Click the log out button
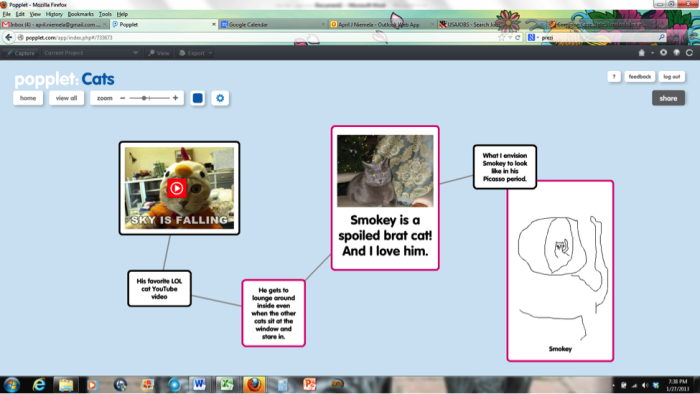 [671, 77]
